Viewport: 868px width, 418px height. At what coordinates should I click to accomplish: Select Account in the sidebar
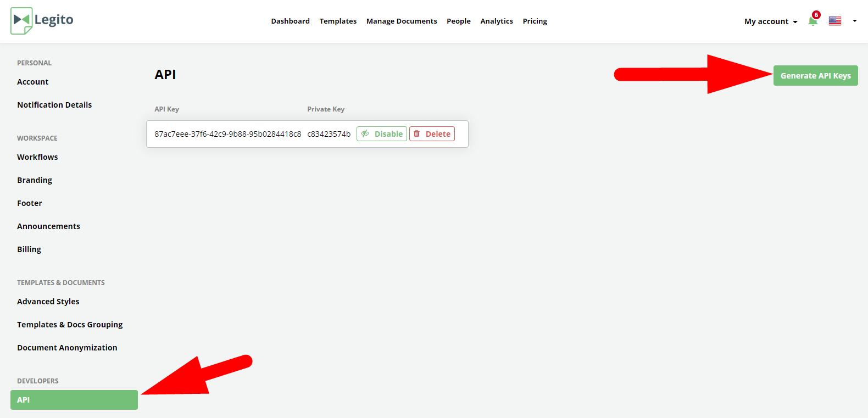pyautogui.click(x=33, y=82)
